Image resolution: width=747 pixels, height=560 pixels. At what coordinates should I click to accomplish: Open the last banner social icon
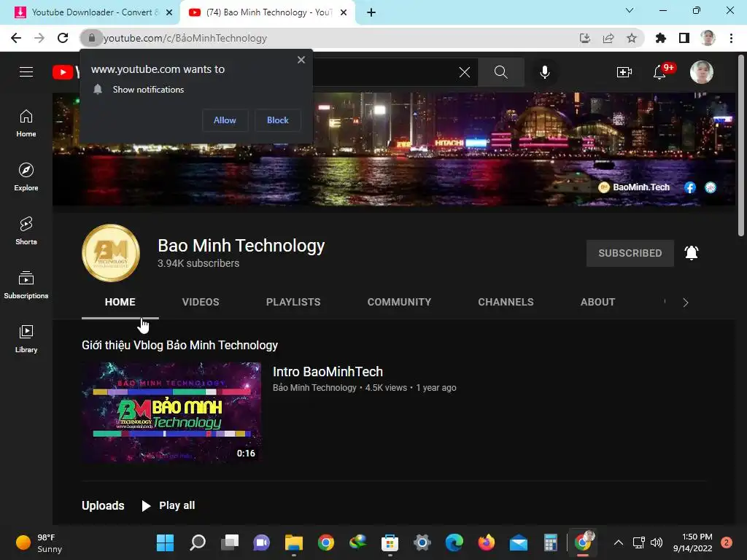tap(711, 187)
